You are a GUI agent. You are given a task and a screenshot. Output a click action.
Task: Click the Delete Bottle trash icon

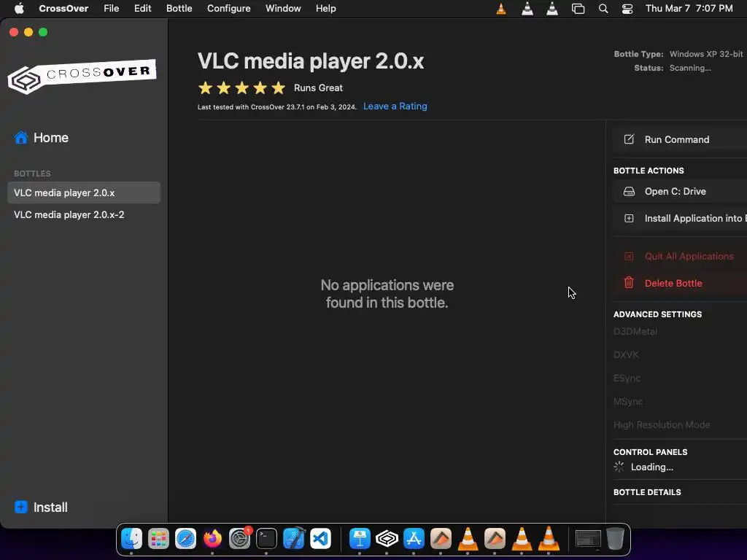(629, 283)
